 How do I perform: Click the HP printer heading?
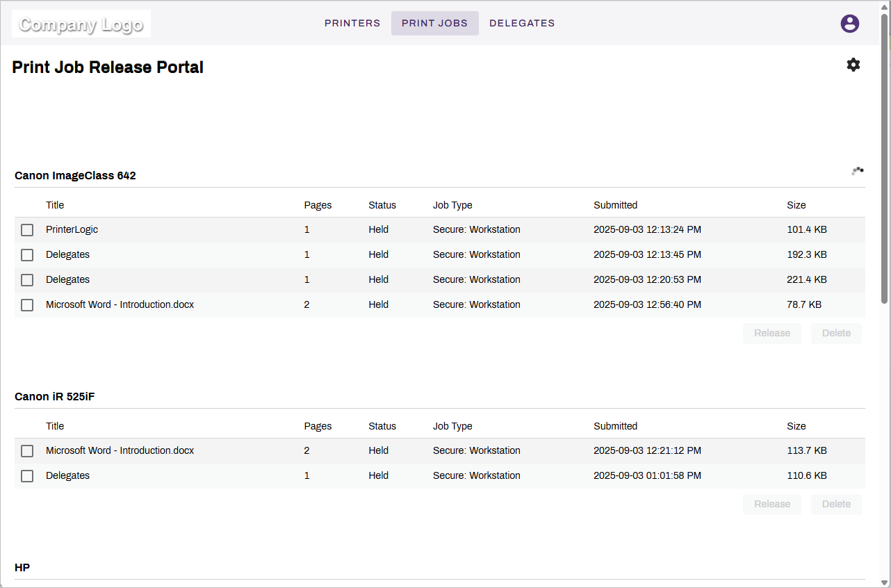[22, 568]
